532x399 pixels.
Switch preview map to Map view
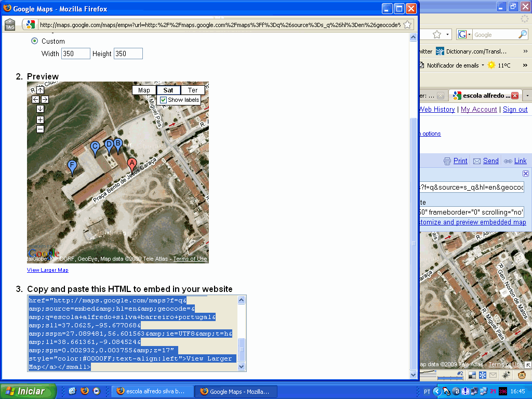[x=144, y=90]
